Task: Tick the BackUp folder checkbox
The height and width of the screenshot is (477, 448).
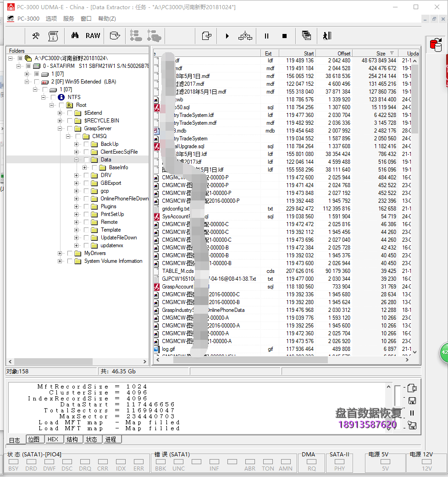Action: [x=86, y=144]
